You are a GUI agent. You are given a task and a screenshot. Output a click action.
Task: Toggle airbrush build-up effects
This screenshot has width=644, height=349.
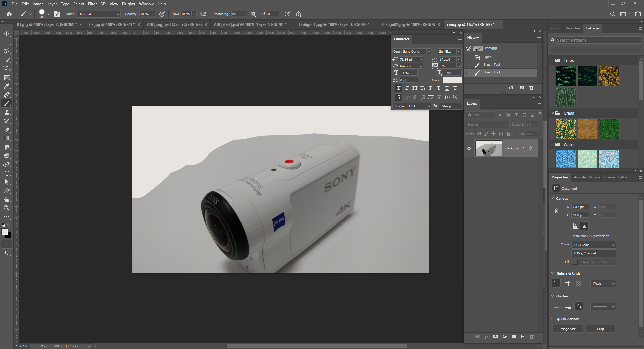pyautogui.click(x=203, y=14)
